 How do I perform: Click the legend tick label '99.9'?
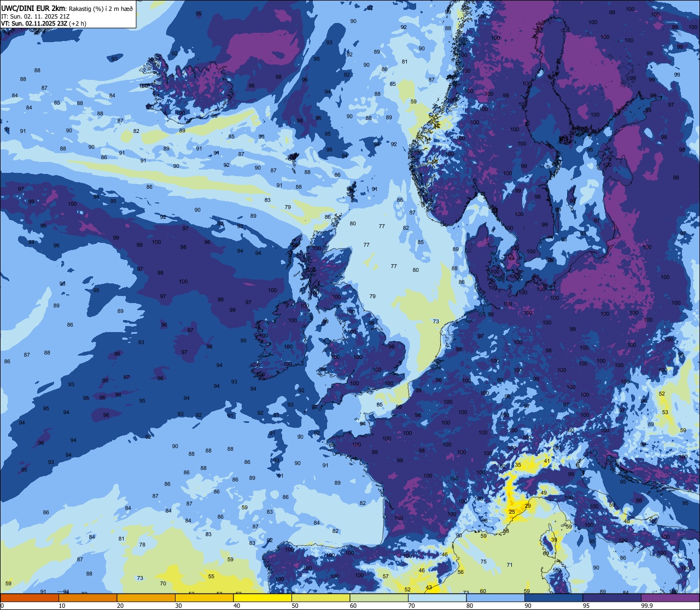[647, 606]
